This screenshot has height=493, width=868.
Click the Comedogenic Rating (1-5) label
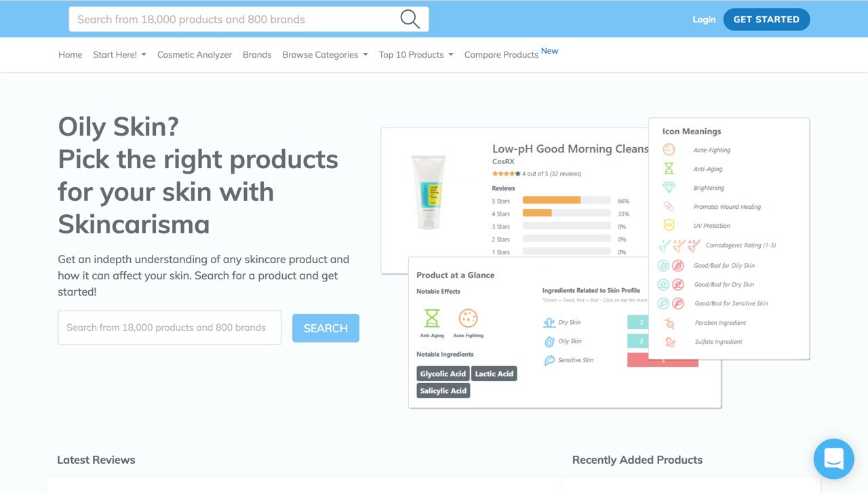click(x=741, y=245)
